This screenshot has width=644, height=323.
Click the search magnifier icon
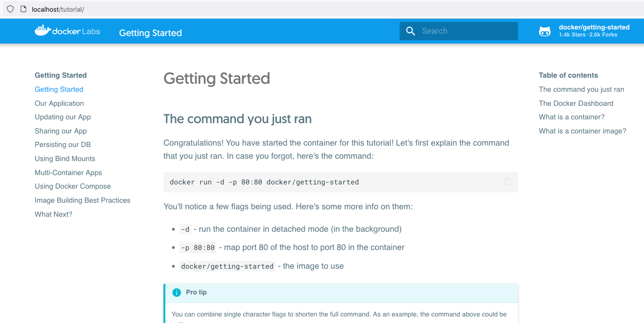(x=411, y=31)
